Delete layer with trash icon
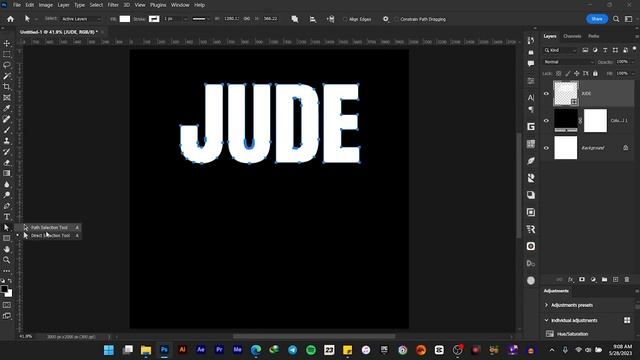640x360 pixels. coord(627,280)
